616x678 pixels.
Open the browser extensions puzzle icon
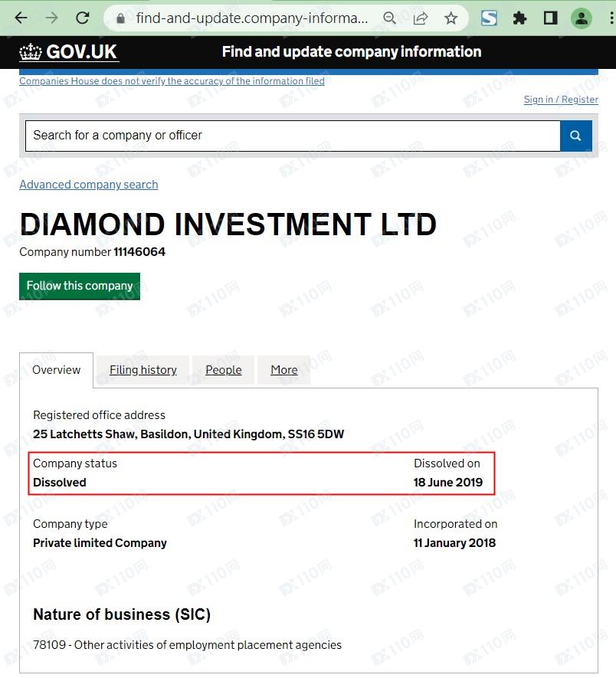pos(519,18)
